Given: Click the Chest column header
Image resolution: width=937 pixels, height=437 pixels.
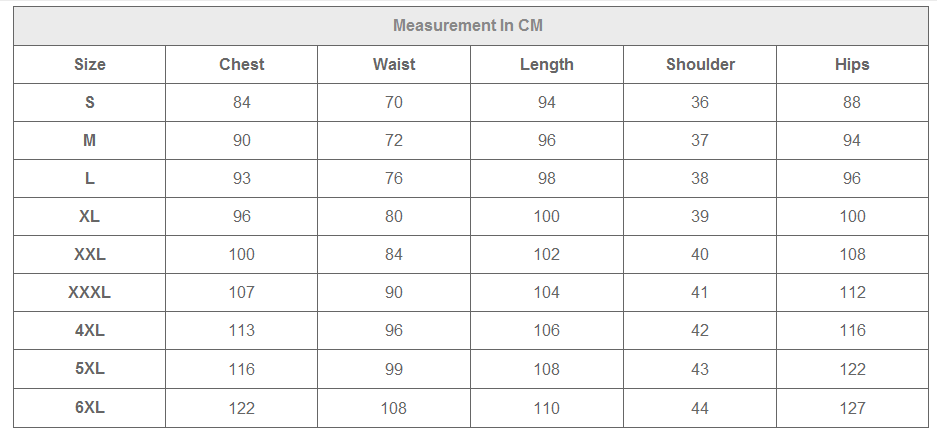Looking at the screenshot, I should tap(241, 64).
